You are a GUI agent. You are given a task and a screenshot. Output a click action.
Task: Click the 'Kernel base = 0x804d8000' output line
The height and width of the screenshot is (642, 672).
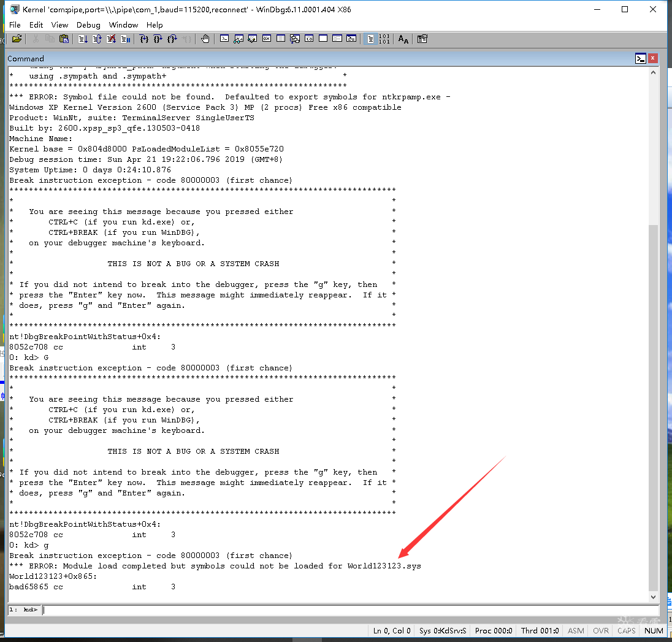pos(147,149)
